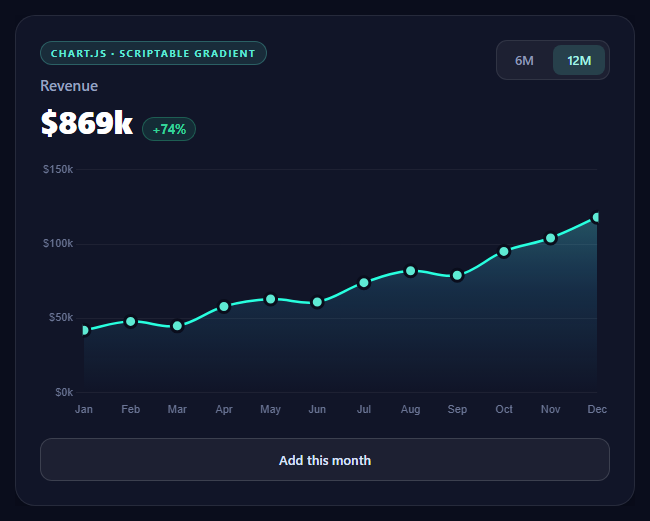Image resolution: width=650 pixels, height=521 pixels.
Task: Click the Revenue heading
Action: (x=69, y=86)
